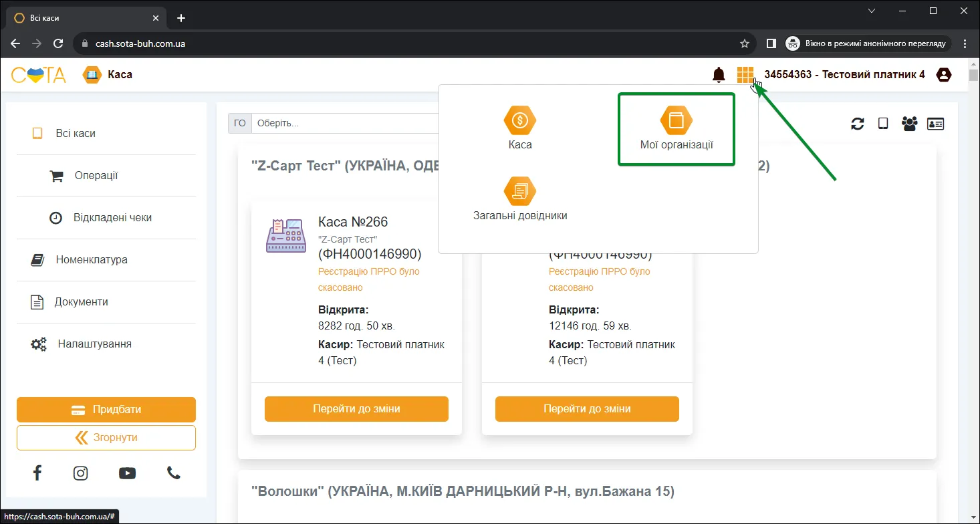
Task: Click the SOTA logo
Action: [39, 75]
